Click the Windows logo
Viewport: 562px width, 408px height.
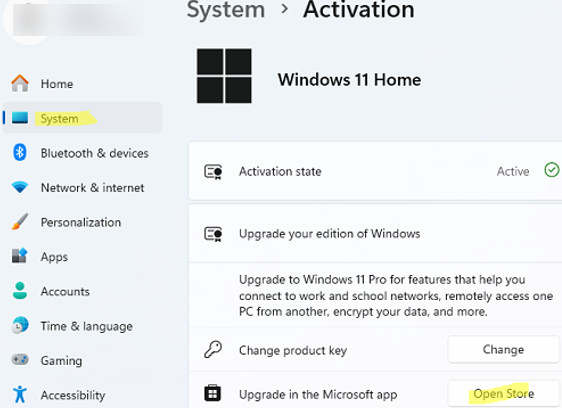(224, 76)
